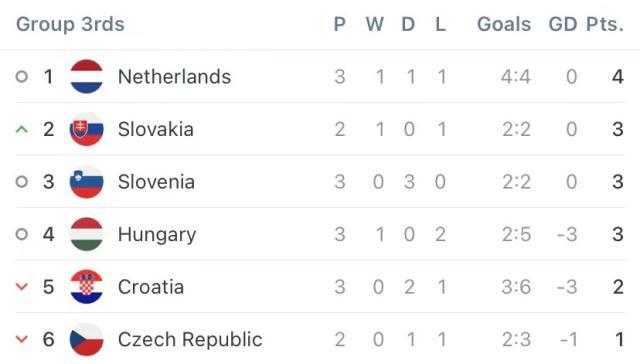
Task: Click the Group 3rds table heading
Action: pos(70,24)
